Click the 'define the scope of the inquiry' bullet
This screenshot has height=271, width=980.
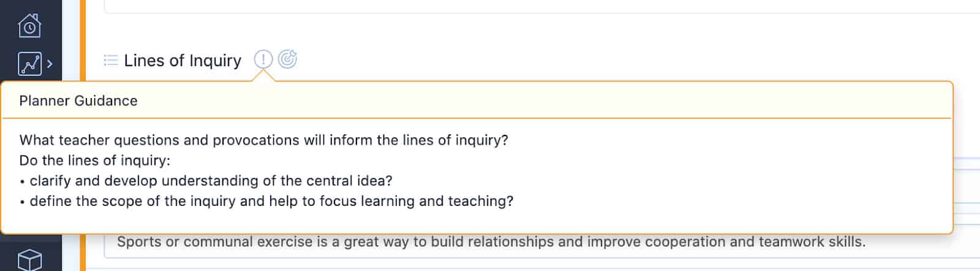[266, 201]
